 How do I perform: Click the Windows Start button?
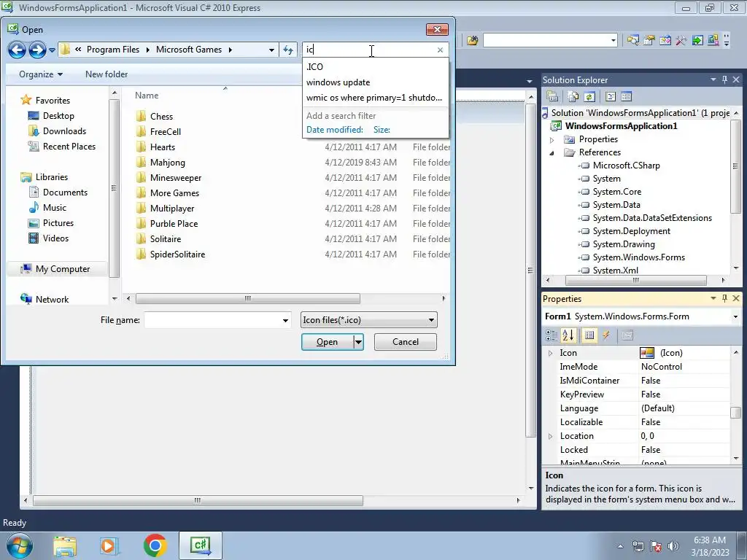point(20,545)
